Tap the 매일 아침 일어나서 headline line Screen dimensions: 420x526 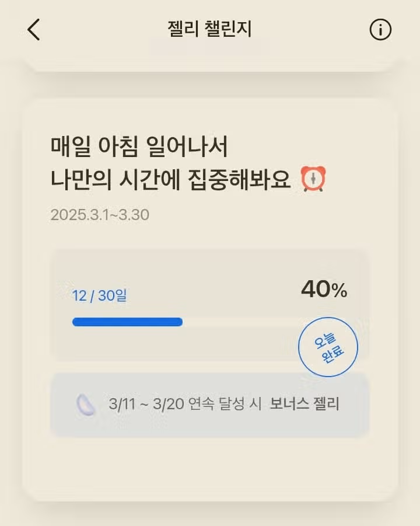click(139, 147)
